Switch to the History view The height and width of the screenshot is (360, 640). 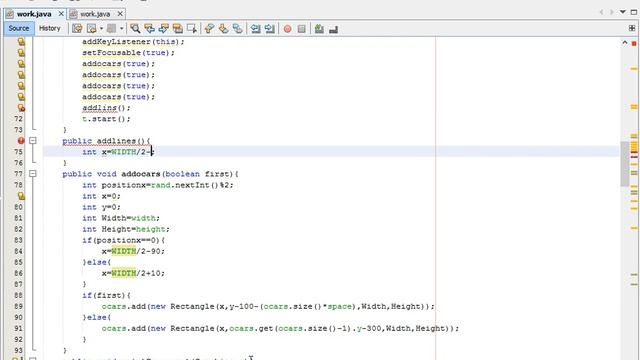(x=50, y=28)
